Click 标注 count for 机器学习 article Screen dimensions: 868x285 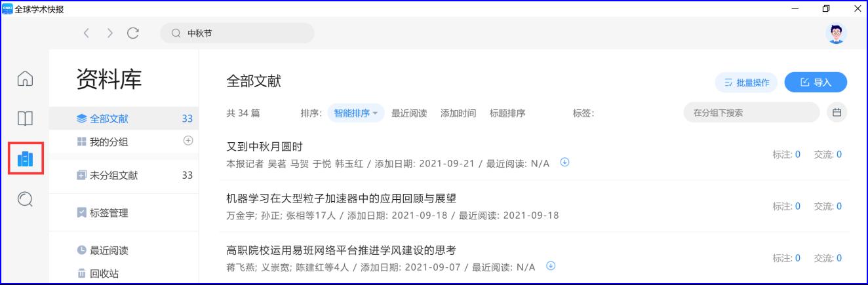(787, 206)
